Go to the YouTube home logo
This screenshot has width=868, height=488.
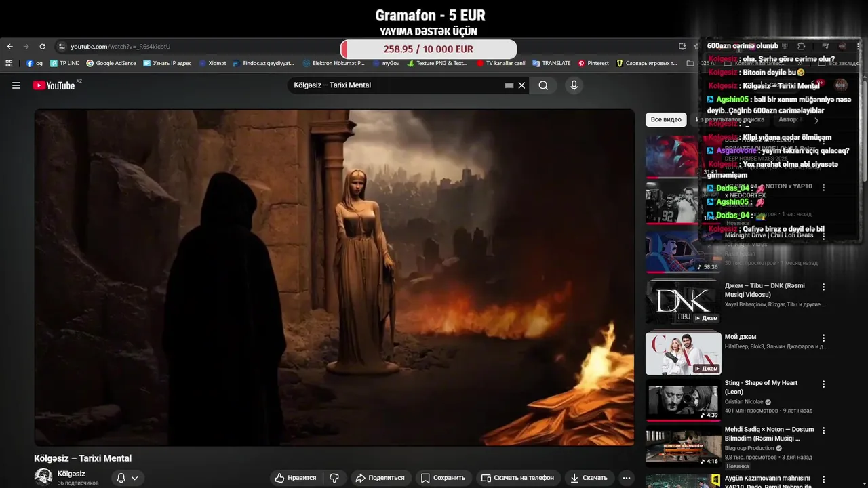coord(54,85)
